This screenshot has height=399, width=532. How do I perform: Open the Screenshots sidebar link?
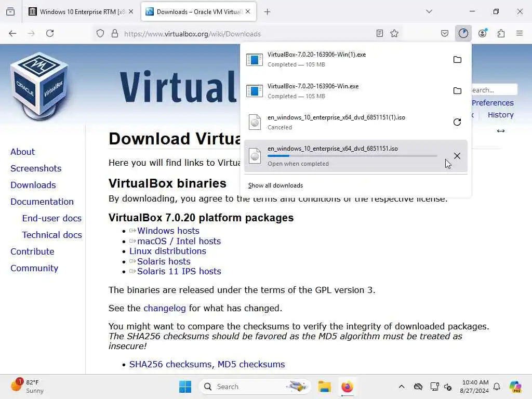(x=36, y=168)
